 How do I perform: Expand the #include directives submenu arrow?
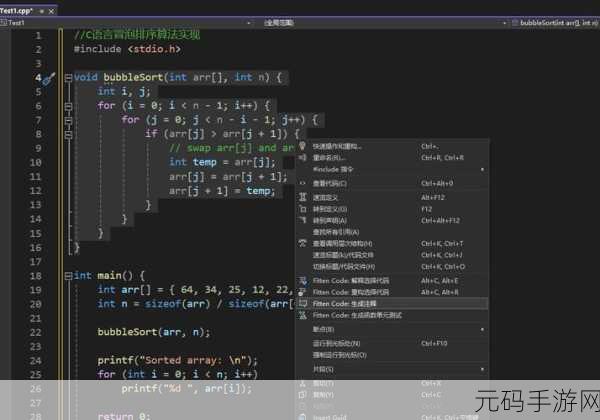point(482,169)
